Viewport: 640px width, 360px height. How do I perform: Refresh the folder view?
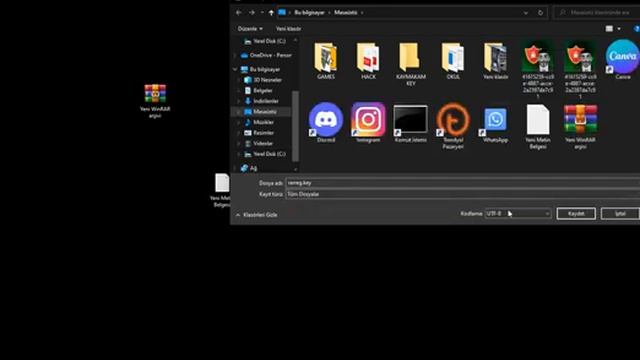click(x=540, y=13)
